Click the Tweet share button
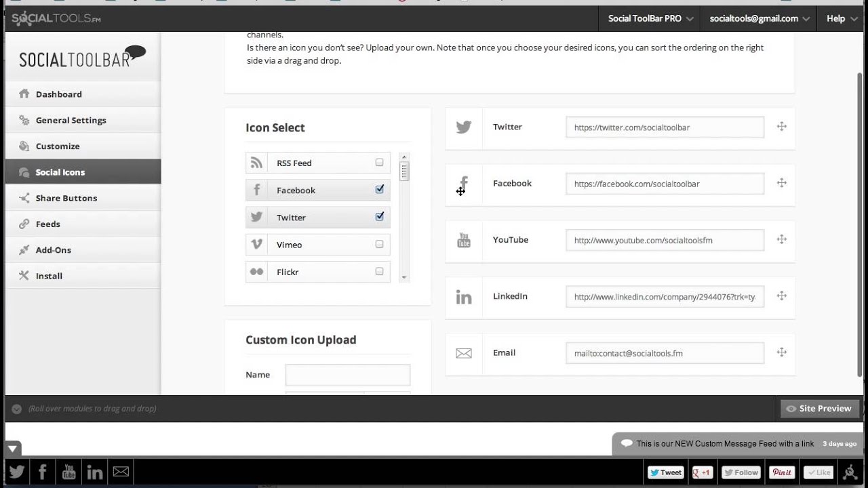Screen dimensions: 868x488 click(665, 472)
